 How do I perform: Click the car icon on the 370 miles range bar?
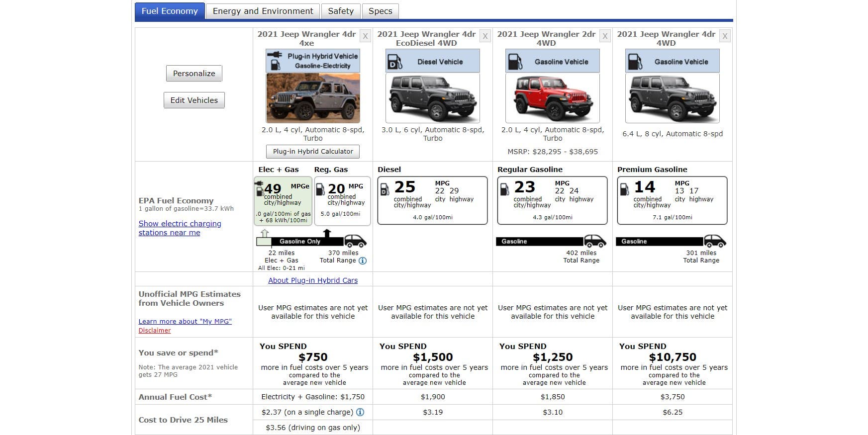355,241
